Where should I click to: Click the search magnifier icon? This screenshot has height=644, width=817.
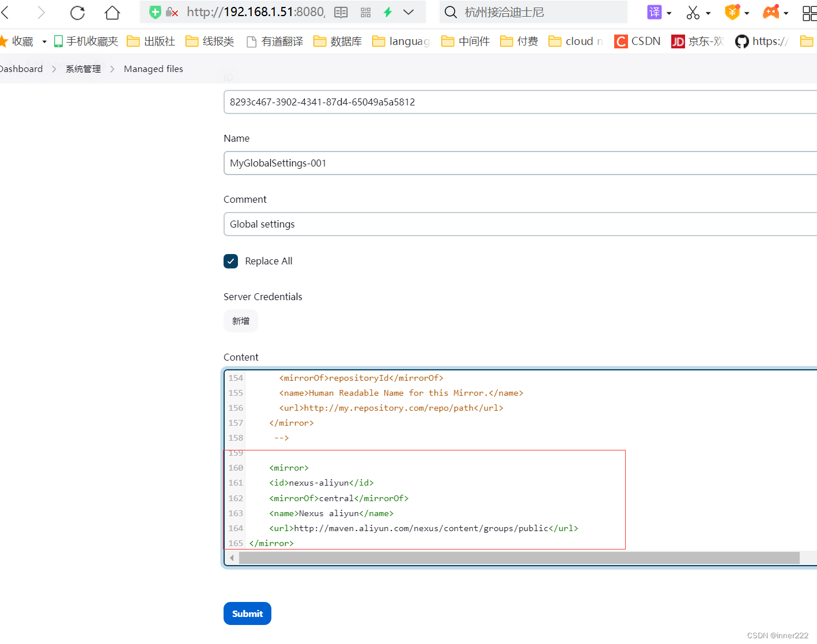click(x=451, y=12)
